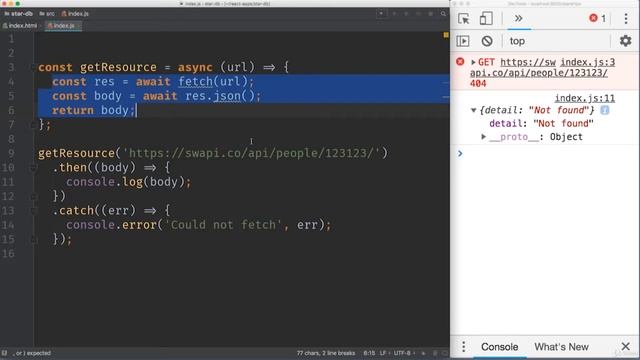The height and width of the screenshot is (360, 640).
Task: Expand the GET 404 error entry
Action: tap(473, 62)
